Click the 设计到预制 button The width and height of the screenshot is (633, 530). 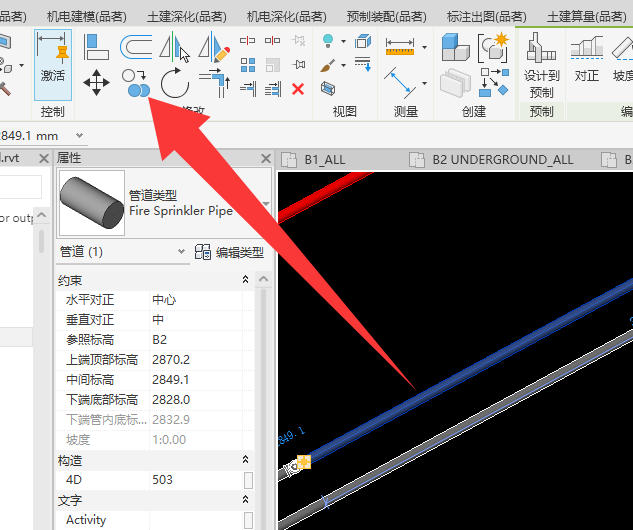click(541, 65)
